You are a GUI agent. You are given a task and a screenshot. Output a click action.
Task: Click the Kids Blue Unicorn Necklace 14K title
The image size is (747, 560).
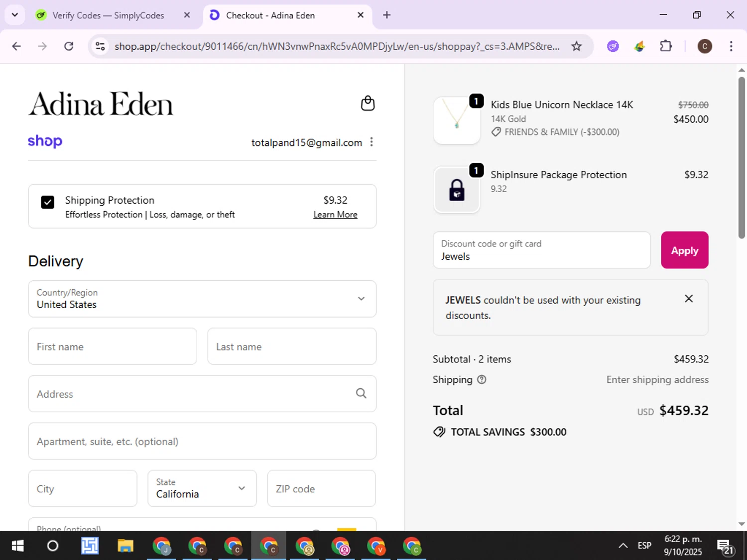562,105
